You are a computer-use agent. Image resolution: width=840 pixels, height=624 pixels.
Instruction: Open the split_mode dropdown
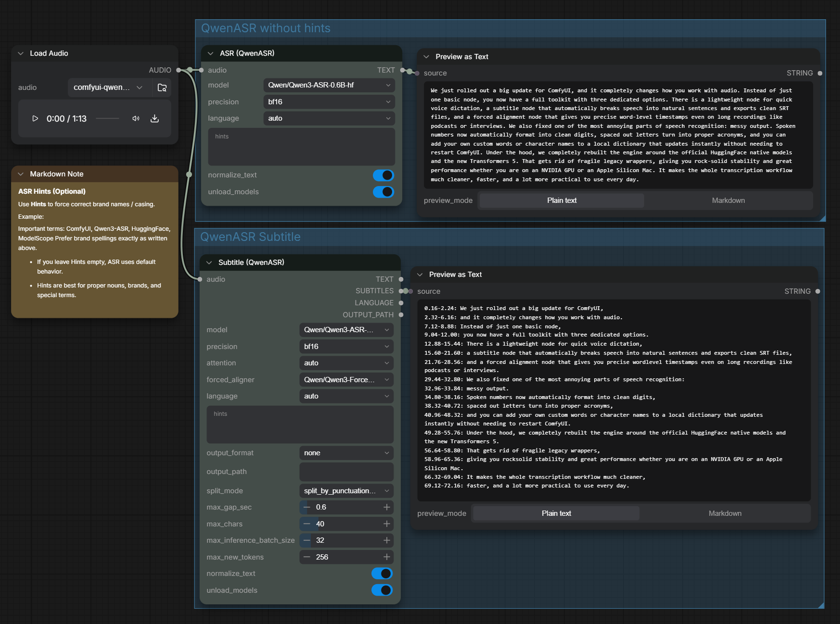point(346,491)
